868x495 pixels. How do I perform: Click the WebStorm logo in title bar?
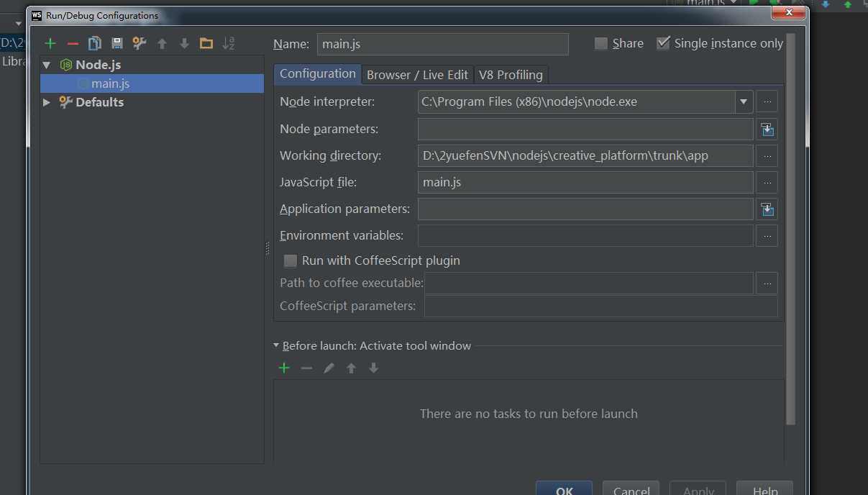tap(37, 15)
